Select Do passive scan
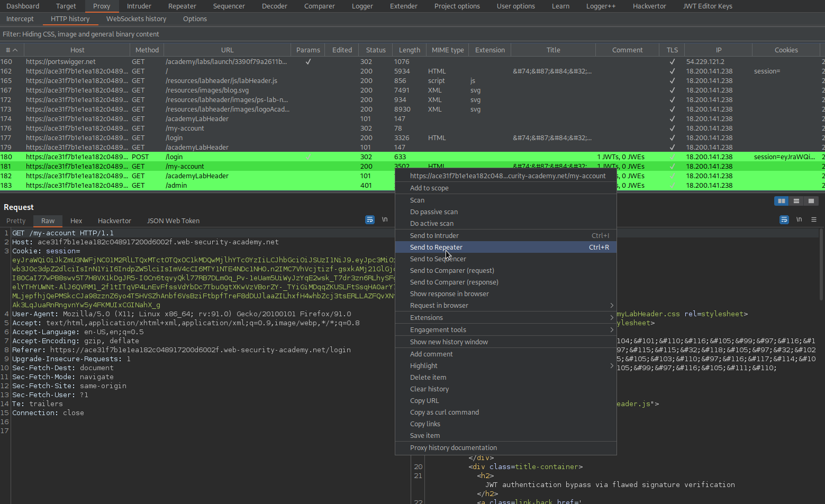 tap(505, 212)
